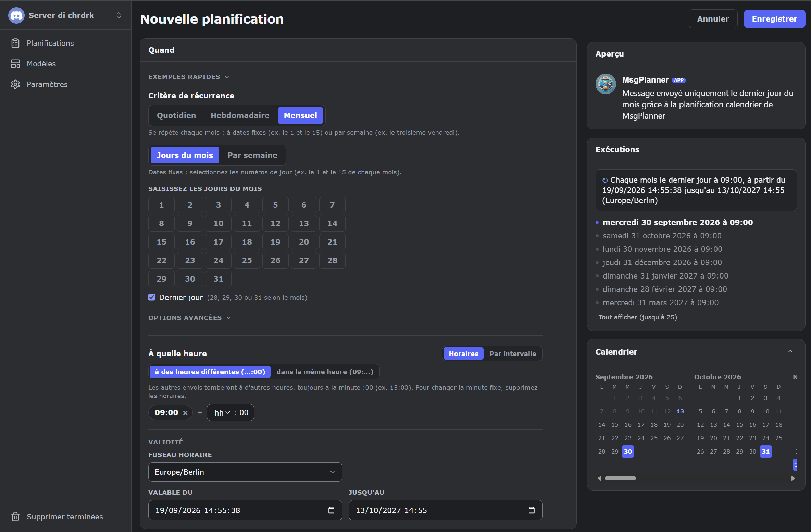Viewport: 811px width, 532px height.
Task: Open calendar picker for Valable du
Action: (331, 510)
